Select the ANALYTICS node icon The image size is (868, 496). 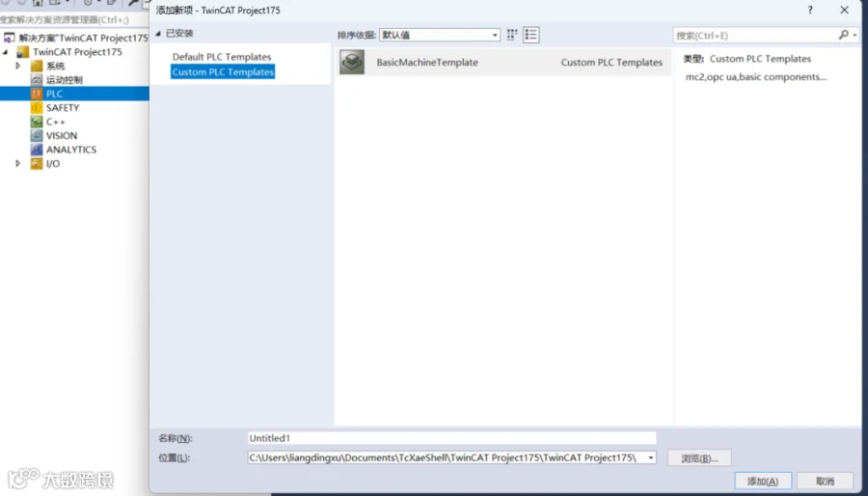click(37, 150)
